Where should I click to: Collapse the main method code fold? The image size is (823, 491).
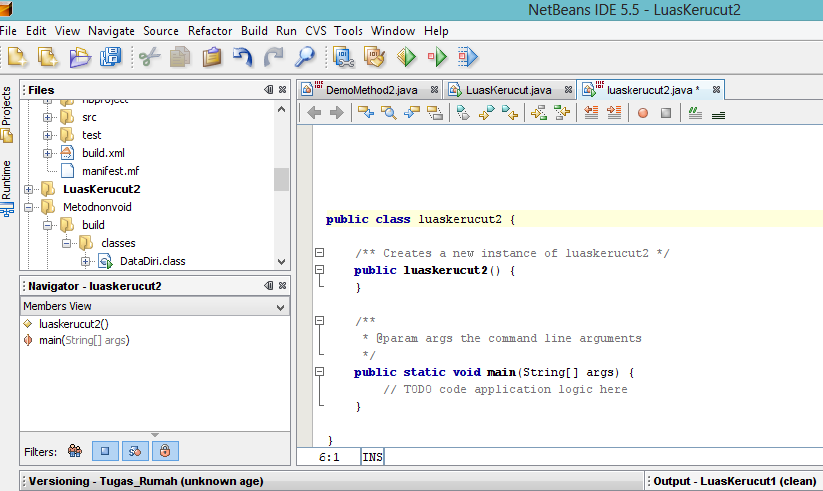319,372
